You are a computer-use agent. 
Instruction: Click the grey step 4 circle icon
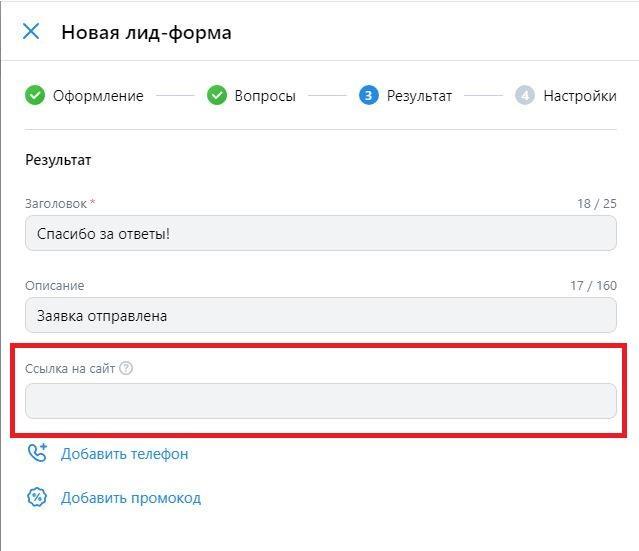point(525,95)
